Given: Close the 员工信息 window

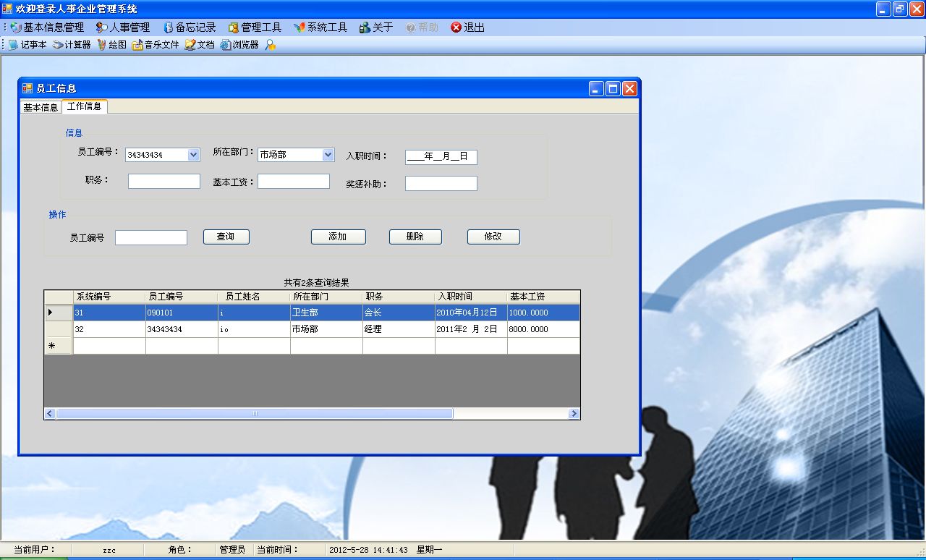Looking at the screenshot, I should pyautogui.click(x=629, y=88).
